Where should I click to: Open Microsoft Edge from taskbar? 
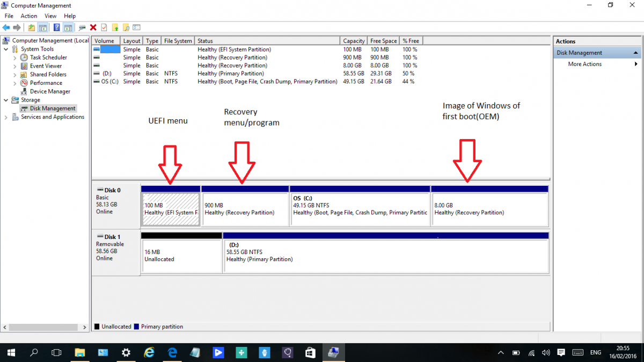tap(172, 353)
